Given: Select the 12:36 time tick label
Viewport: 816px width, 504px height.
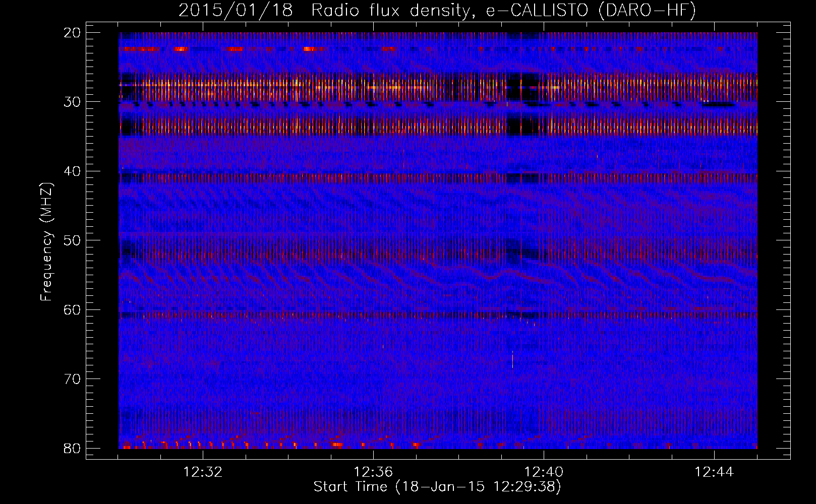Looking at the screenshot, I should (x=373, y=472).
